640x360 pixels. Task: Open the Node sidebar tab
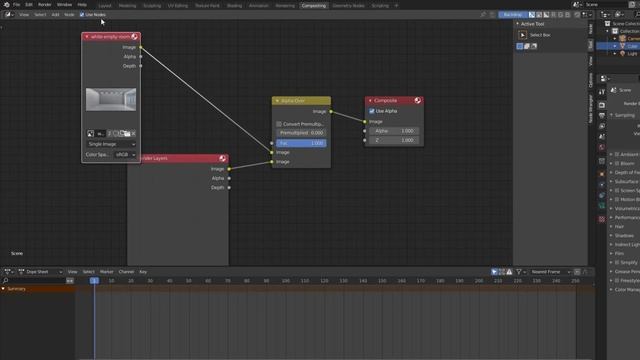pyautogui.click(x=591, y=29)
